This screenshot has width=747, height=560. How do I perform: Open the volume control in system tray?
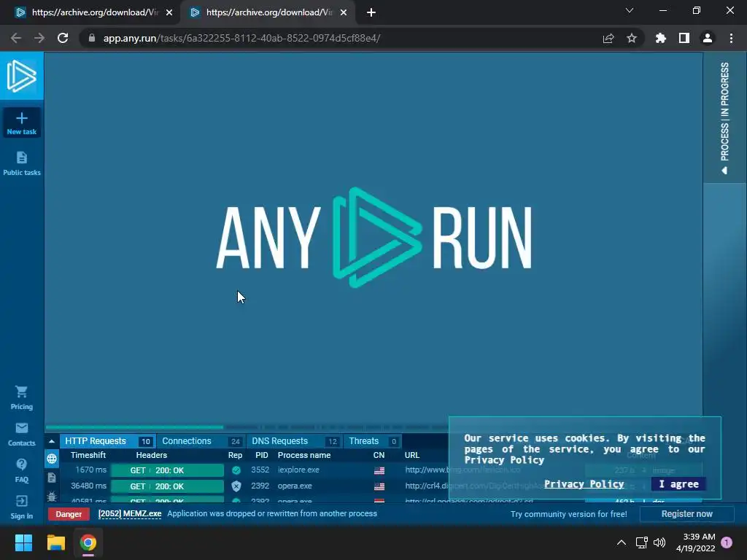click(659, 542)
